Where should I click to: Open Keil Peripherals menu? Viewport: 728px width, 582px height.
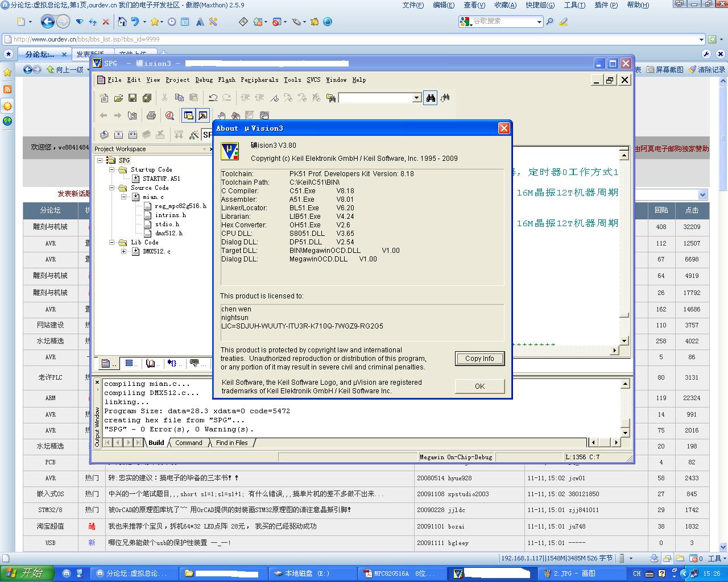[x=259, y=80]
